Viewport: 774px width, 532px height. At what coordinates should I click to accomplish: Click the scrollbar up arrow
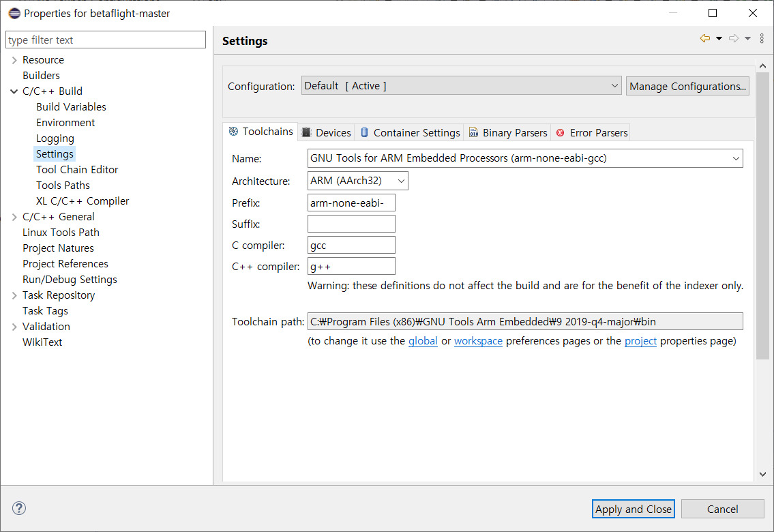click(x=762, y=65)
